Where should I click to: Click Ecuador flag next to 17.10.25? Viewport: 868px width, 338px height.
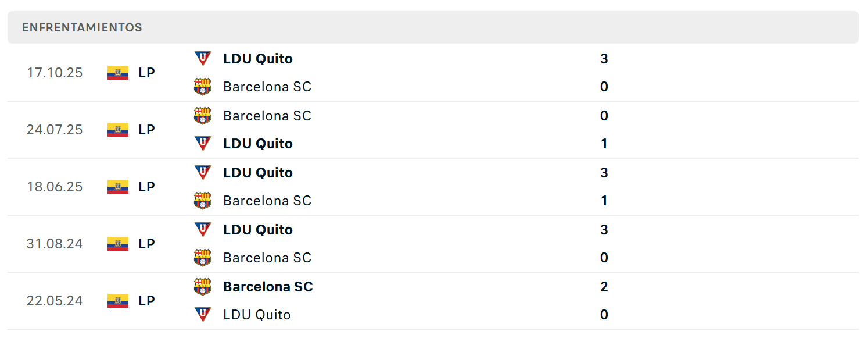tap(118, 73)
